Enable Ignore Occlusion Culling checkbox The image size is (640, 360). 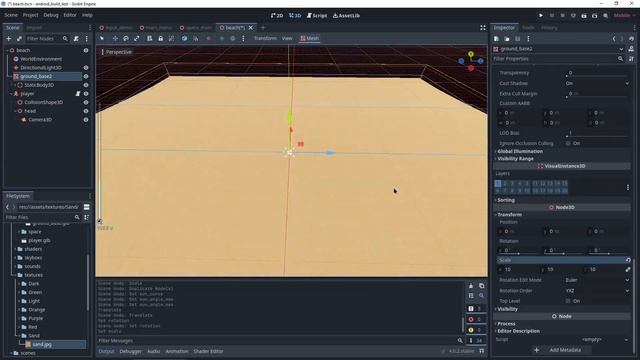pyautogui.click(x=568, y=144)
